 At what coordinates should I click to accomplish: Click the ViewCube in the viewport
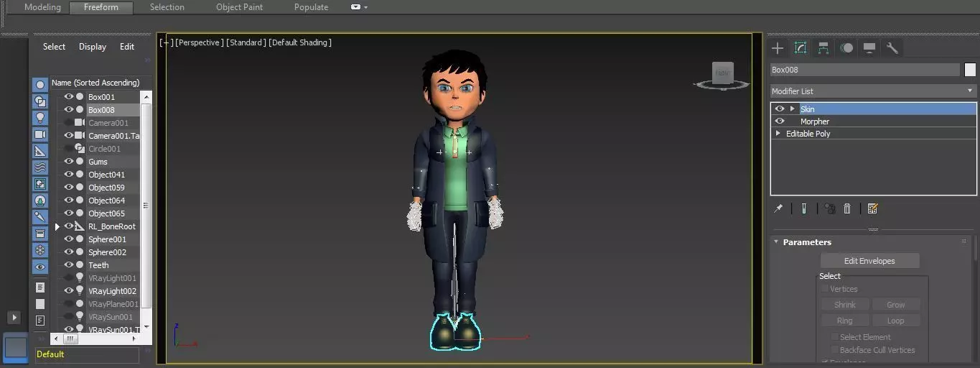point(722,74)
